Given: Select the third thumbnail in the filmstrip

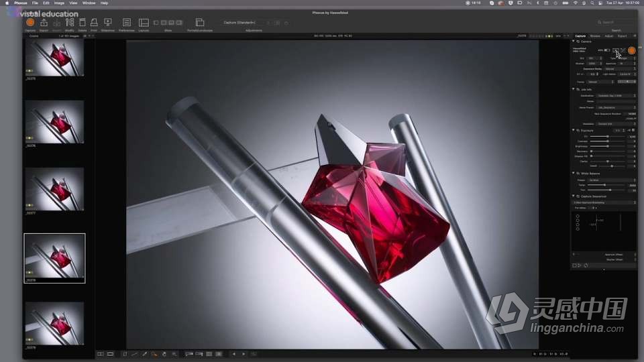Looking at the screenshot, I should pos(54,189).
